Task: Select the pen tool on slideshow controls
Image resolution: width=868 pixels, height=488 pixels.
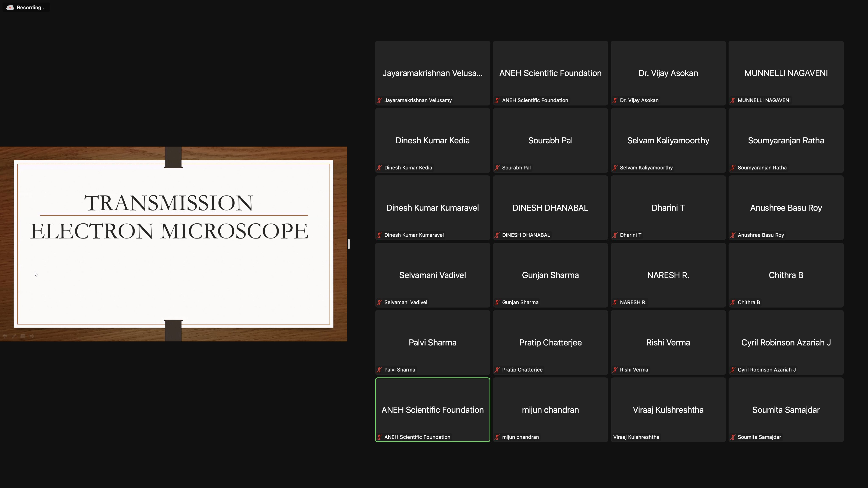Action: pyautogui.click(x=14, y=336)
